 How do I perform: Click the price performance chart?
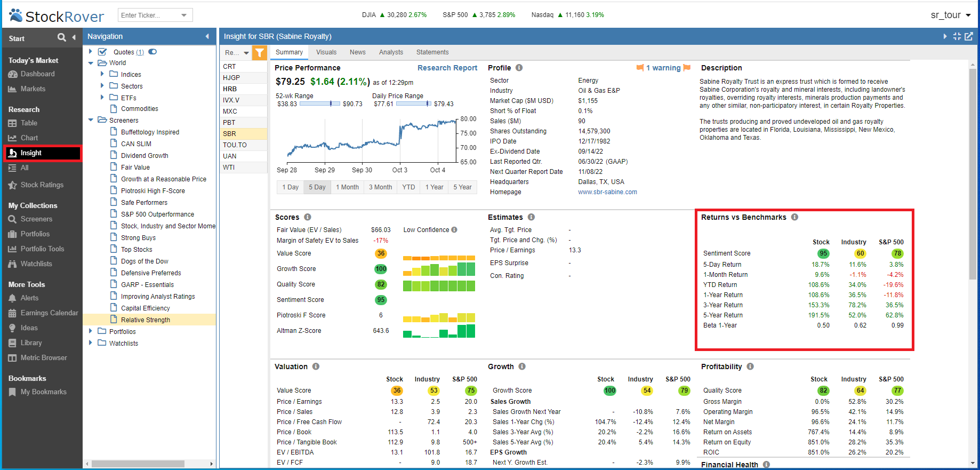[372, 140]
